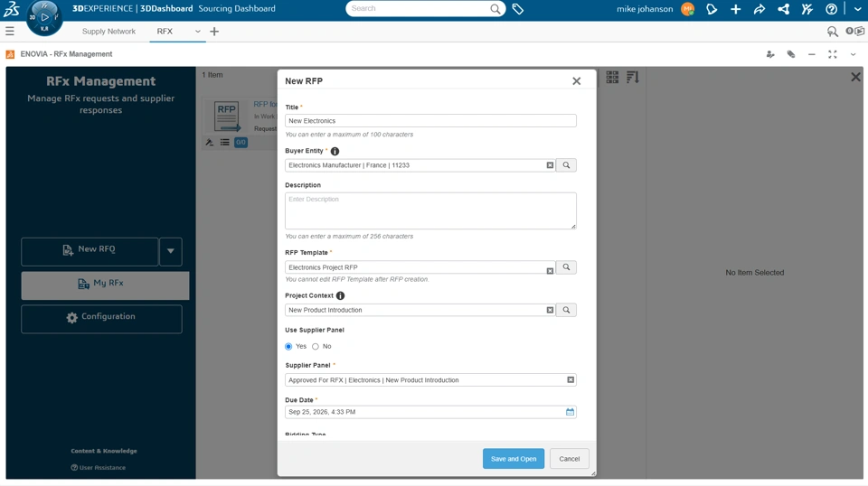Open Content & Knowledge link
868x486 pixels.
point(103,451)
